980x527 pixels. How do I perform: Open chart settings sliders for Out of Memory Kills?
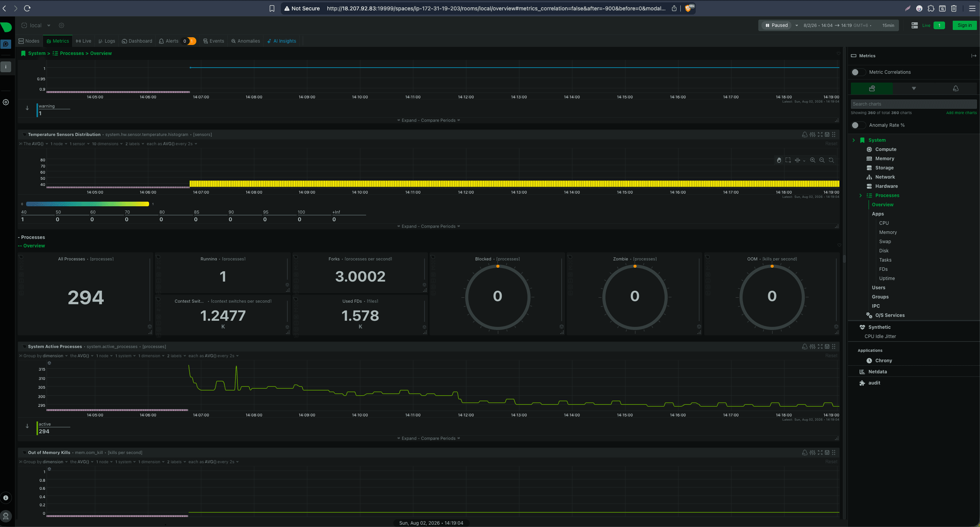[x=812, y=452]
